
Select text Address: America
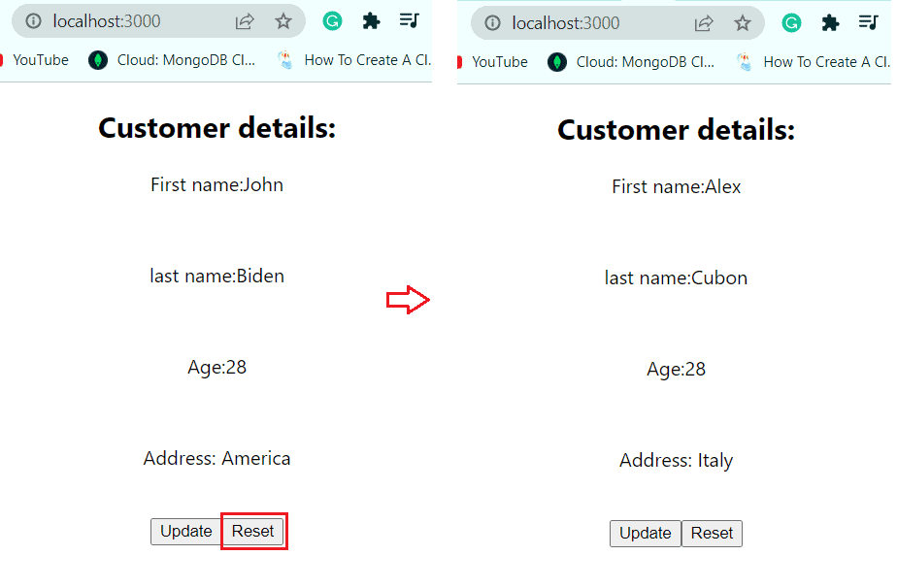click(216, 458)
